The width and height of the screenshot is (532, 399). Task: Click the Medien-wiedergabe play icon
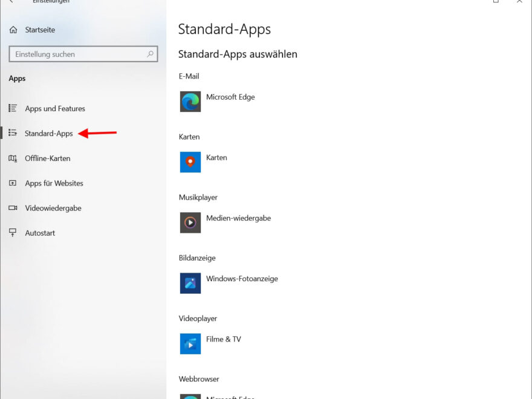(190, 222)
